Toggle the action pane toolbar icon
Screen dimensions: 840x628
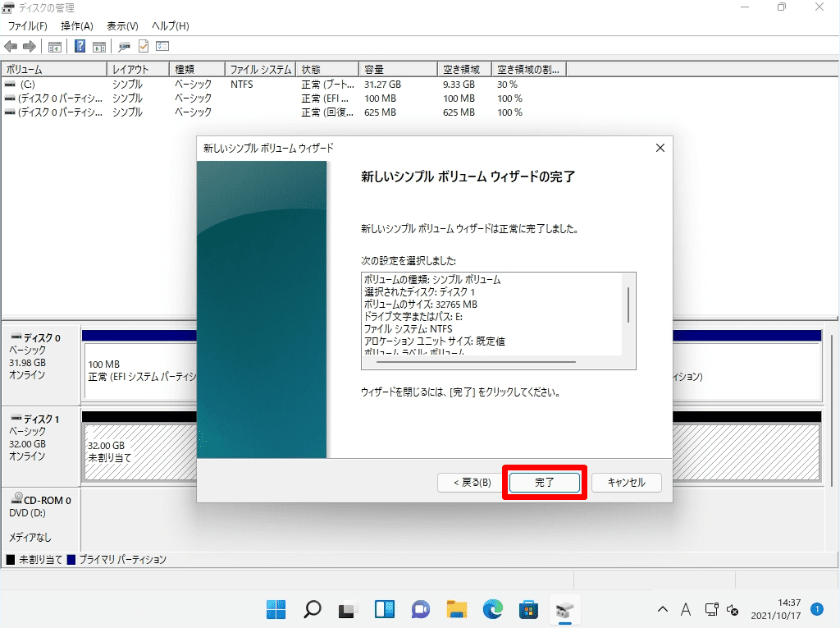click(99, 47)
